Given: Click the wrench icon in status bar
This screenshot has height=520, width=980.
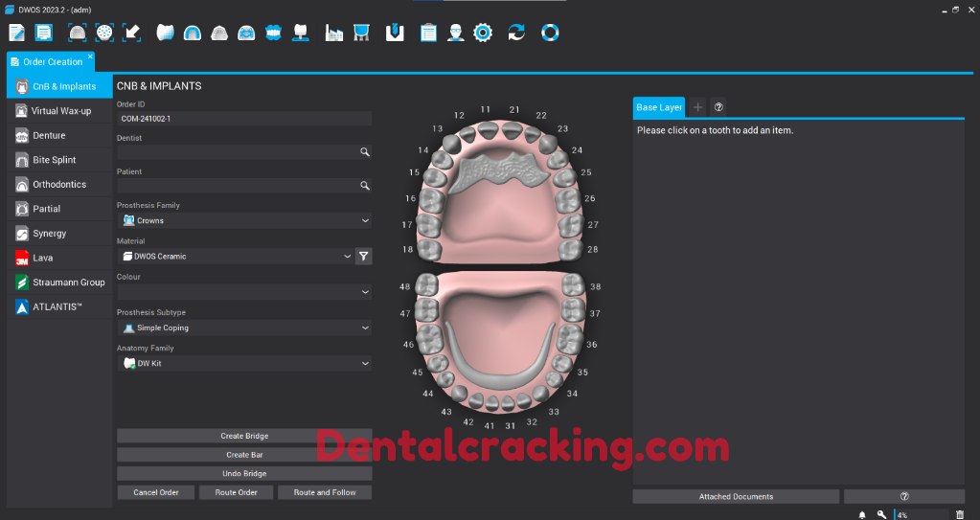Looking at the screenshot, I should [881, 514].
